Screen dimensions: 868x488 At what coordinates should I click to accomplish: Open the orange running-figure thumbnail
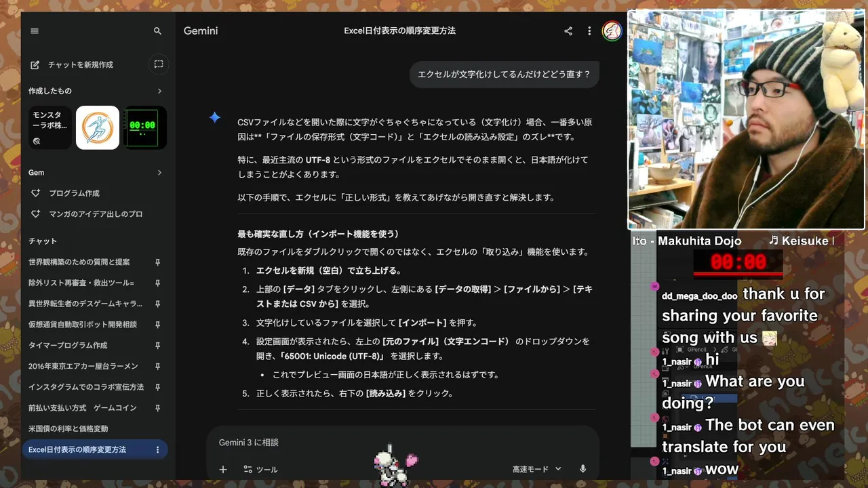(x=98, y=127)
